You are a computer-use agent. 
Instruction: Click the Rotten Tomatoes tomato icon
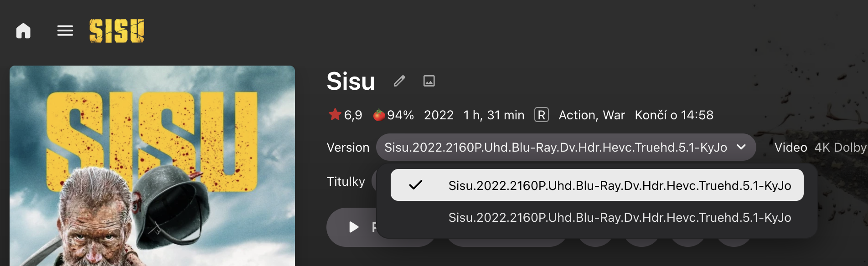[x=379, y=115]
